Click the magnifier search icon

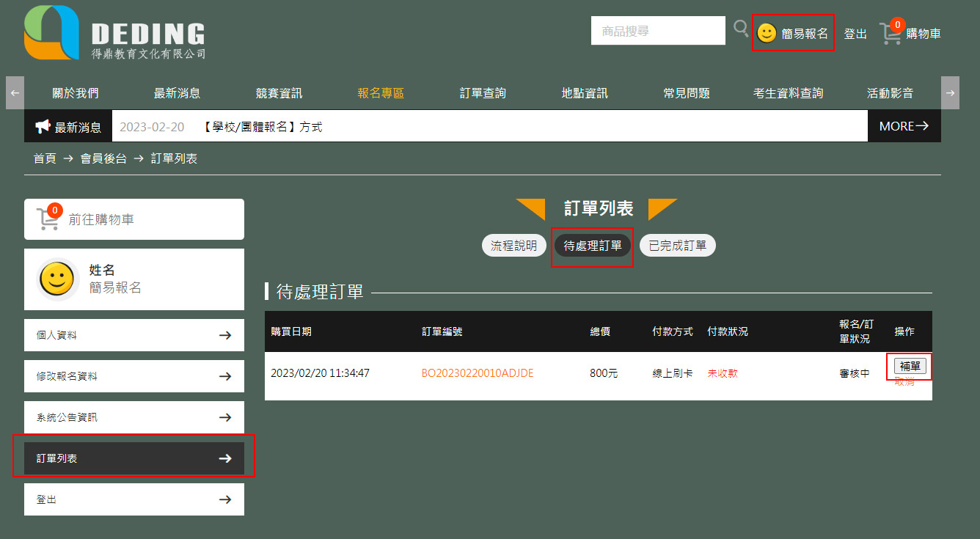[741, 29]
